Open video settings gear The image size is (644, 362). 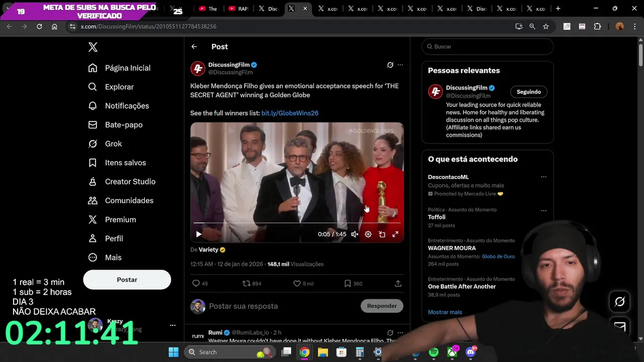pos(368,234)
